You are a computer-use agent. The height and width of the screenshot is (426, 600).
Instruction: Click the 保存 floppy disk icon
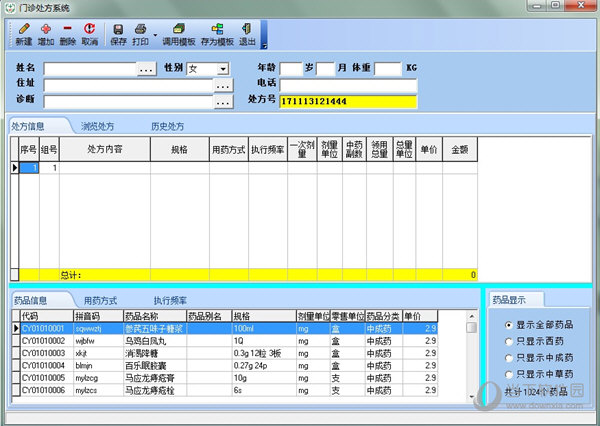point(118,29)
